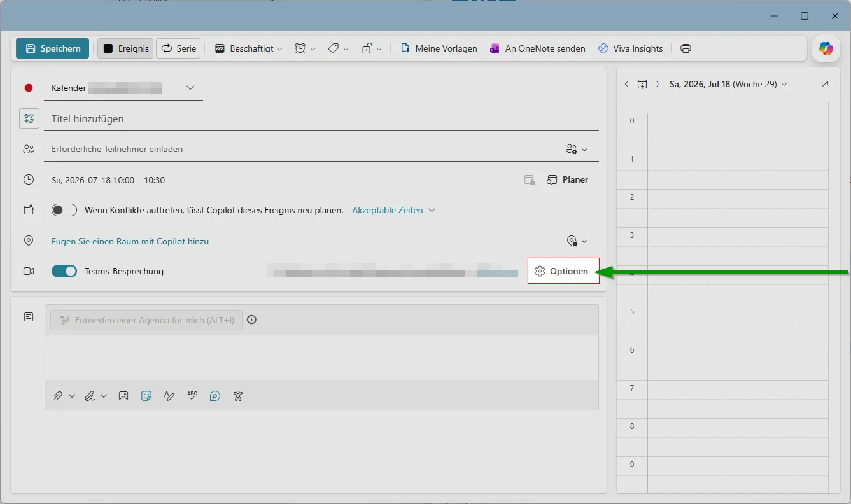The height and width of the screenshot is (504, 851).
Task: Click the Copilot icon in top right
Action: pyautogui.click(x=826, y=48)
